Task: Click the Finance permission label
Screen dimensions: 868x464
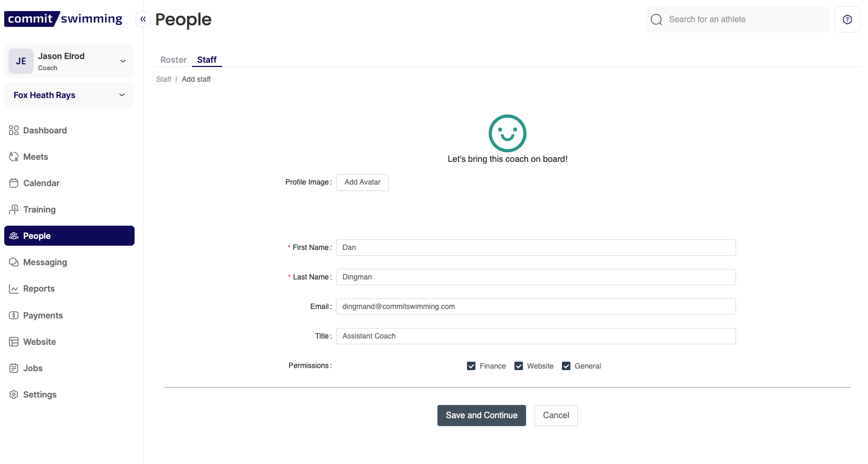Action: [493, 366]
